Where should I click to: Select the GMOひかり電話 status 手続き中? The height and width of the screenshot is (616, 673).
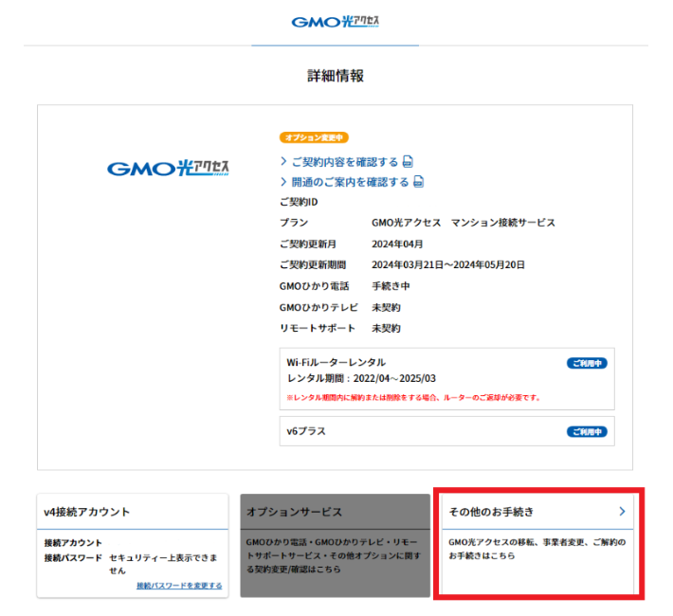tap(391, 286)
